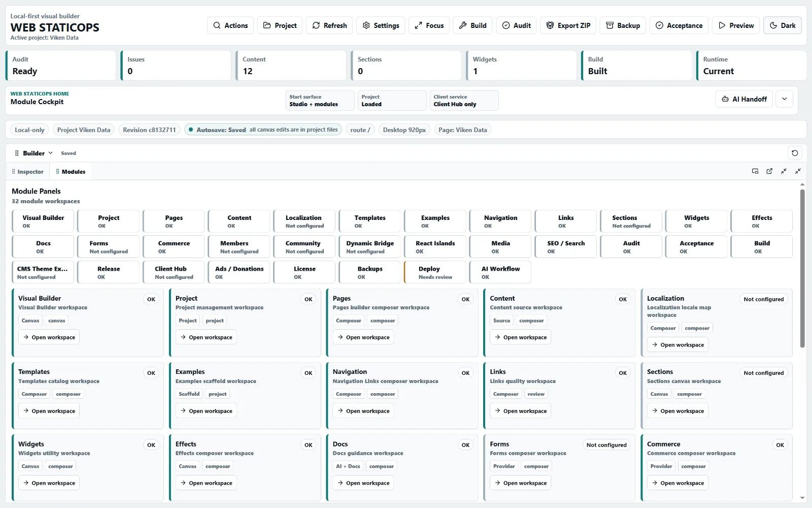Open workspace in Commerce card
812x508 pixels.
click(678, 483)
